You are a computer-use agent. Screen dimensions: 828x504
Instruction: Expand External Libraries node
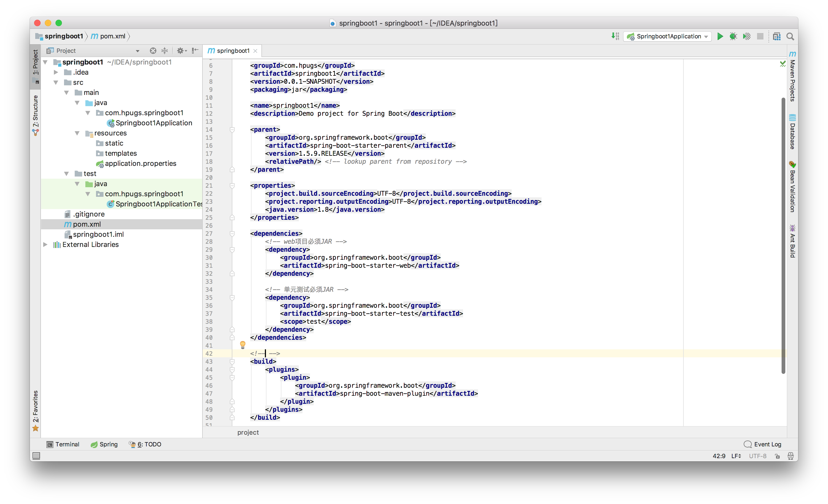point(45,245)
